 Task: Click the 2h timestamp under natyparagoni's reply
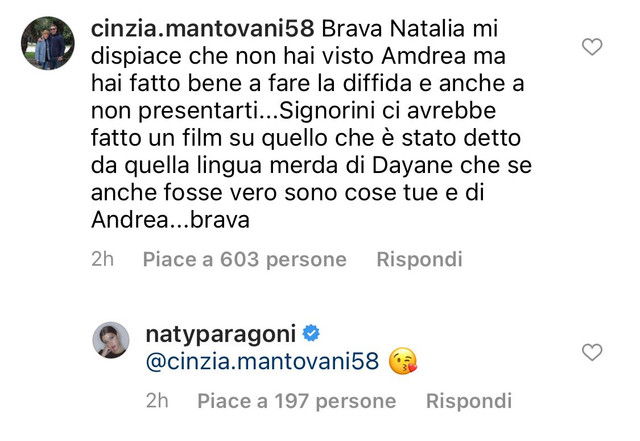tap(157, 401)
